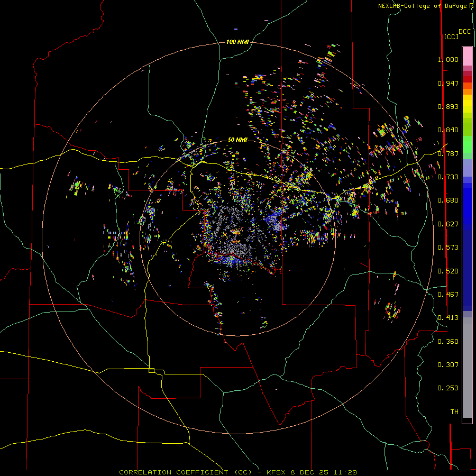Pick the orange segment of the color bar
Viewport: 476px width, 476px height.
tap(467, 91)
